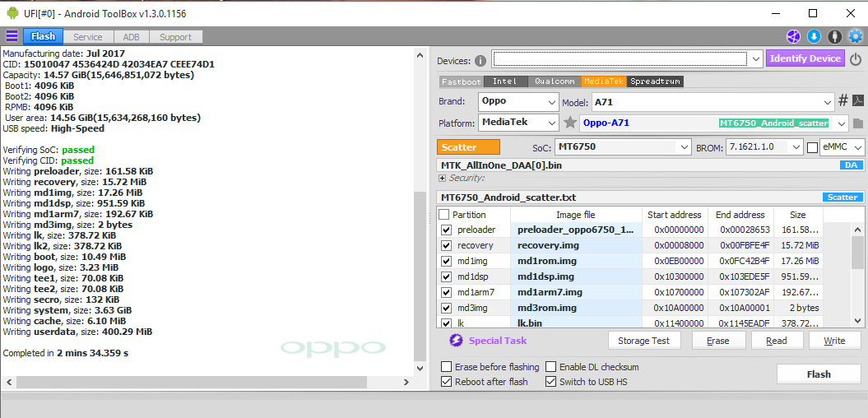Click the Storage Test button
Image resolution: width=868 pixels, height=418 pixels.
click(x=644, y=341)
